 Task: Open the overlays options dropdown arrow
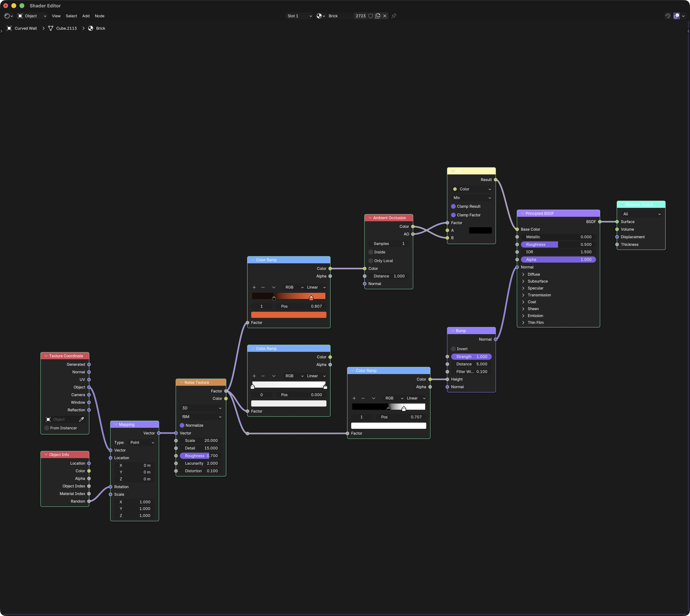tap(683, 16)
